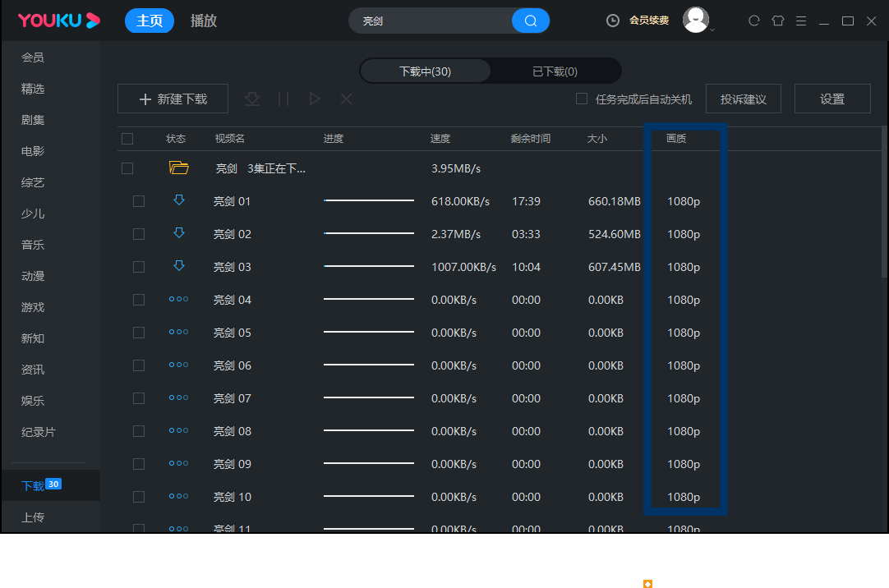Click the refresh icon in title bar
Image resolution: width=889 pixels, height=588 pixels.
pos(754,21)
